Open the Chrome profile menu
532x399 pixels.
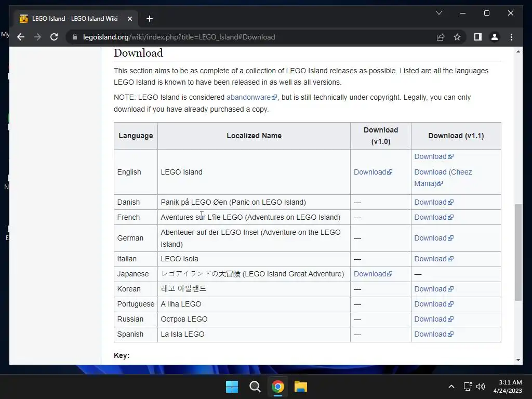click(x=495, y=37)
